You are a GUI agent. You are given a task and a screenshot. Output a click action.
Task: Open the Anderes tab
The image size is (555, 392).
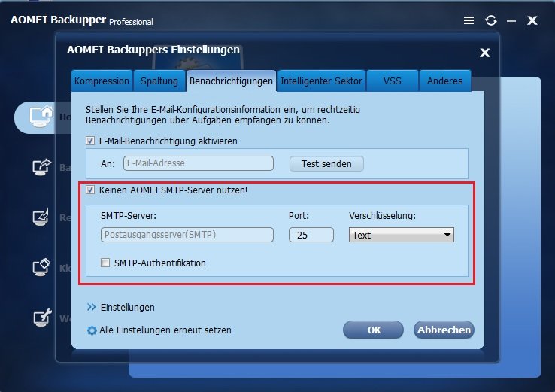(445, 81)
